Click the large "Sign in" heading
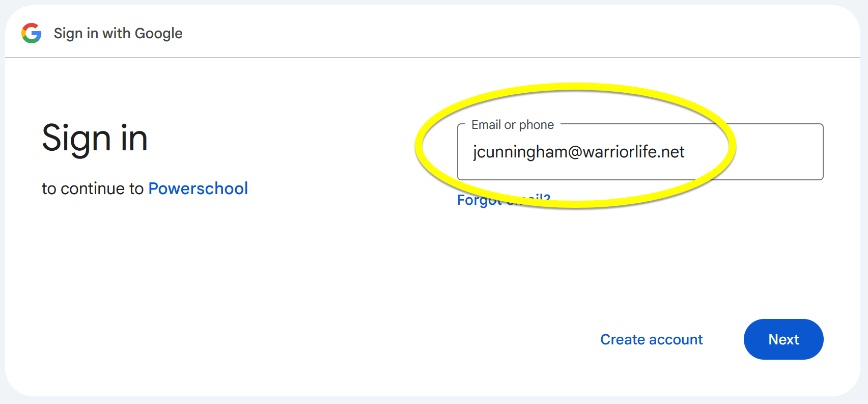868x404 pixels. pos(95,138)
